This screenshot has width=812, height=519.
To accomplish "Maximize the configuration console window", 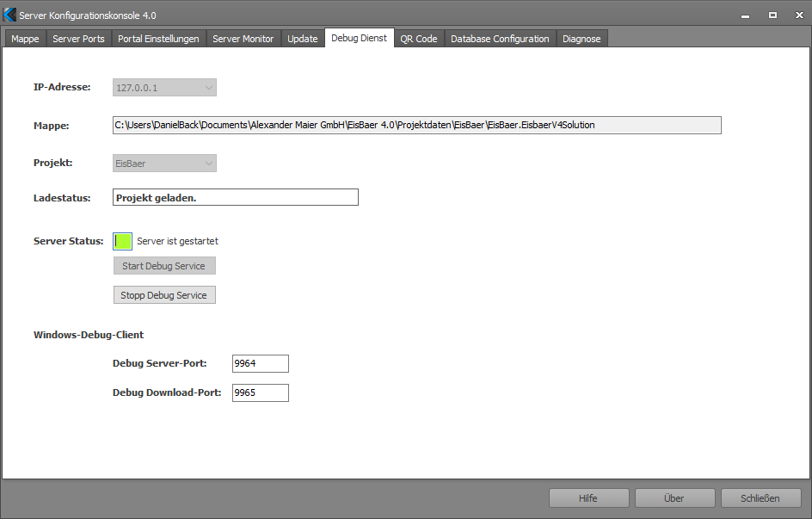I will tap(772, 15).
